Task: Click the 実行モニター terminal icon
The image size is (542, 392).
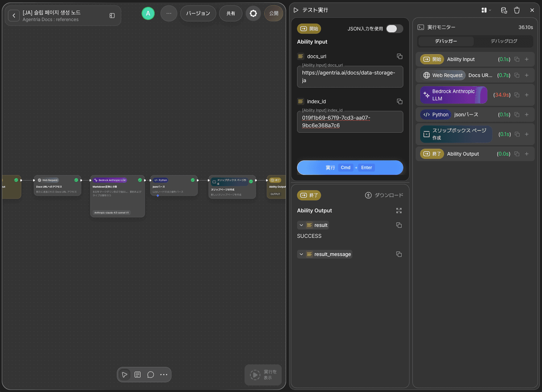Action: pyautogui.click(x=421, y=27)
